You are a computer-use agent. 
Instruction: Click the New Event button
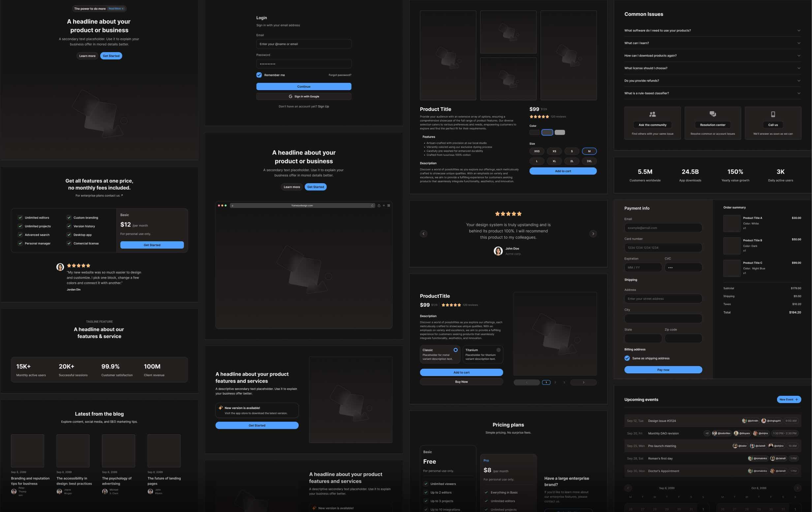click(789, 400)
